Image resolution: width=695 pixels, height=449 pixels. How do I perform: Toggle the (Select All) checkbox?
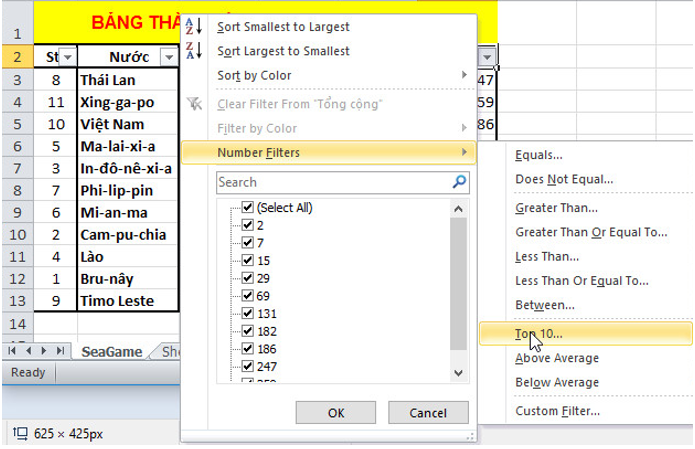coord(247,207)
